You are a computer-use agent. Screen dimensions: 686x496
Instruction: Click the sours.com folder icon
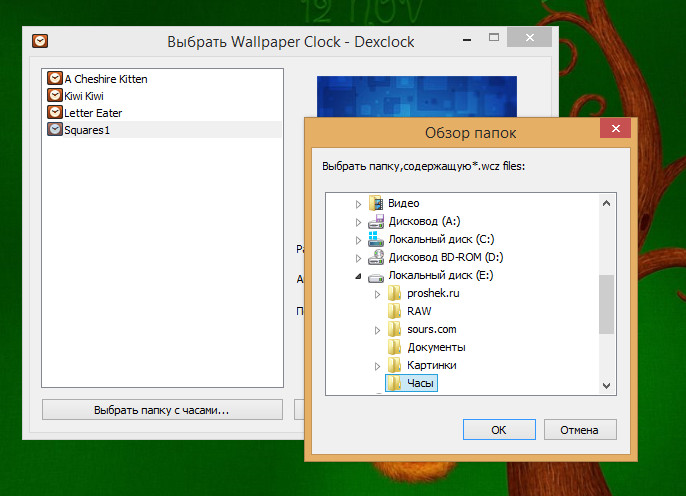point(394,329)
